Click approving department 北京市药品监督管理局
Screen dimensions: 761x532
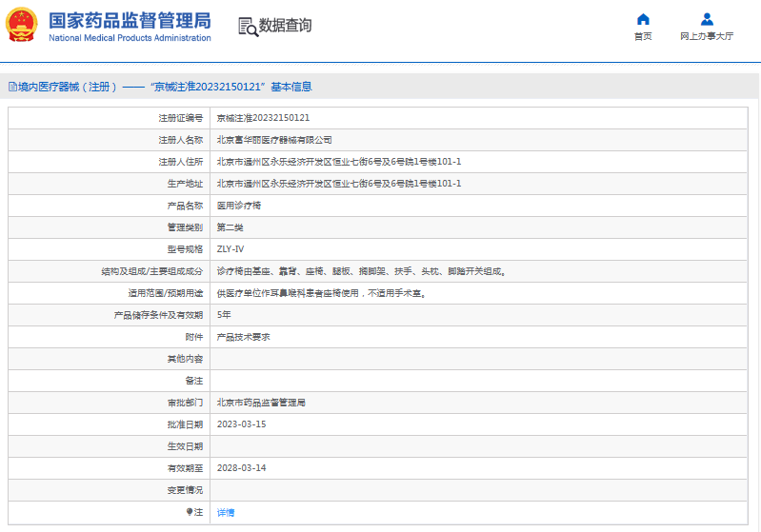pyautogui.click(x=261, y=403)
